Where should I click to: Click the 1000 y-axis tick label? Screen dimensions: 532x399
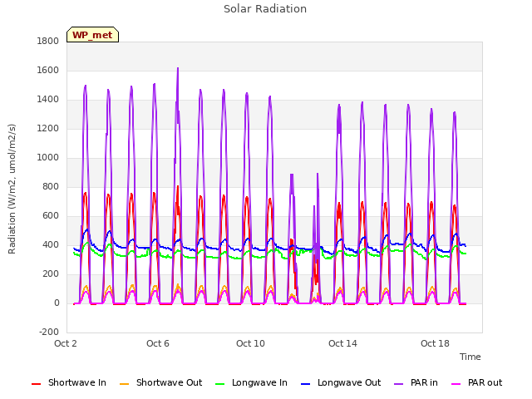coord(48,158)
